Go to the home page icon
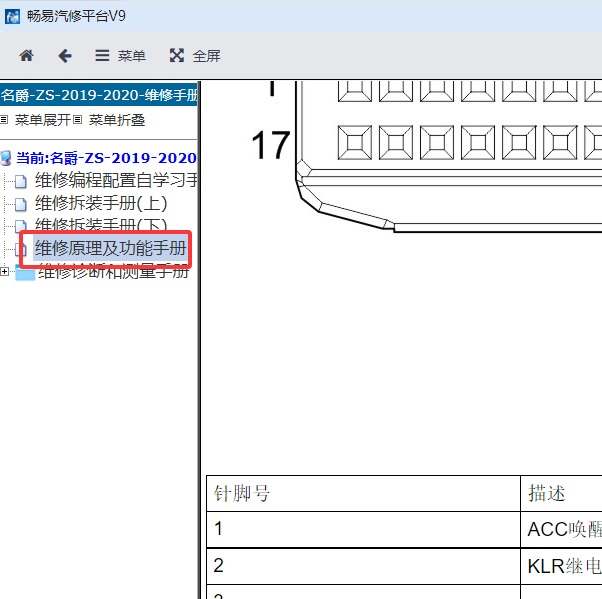The height and width of the screenshot is (599, 602). [x=26, y=56]
